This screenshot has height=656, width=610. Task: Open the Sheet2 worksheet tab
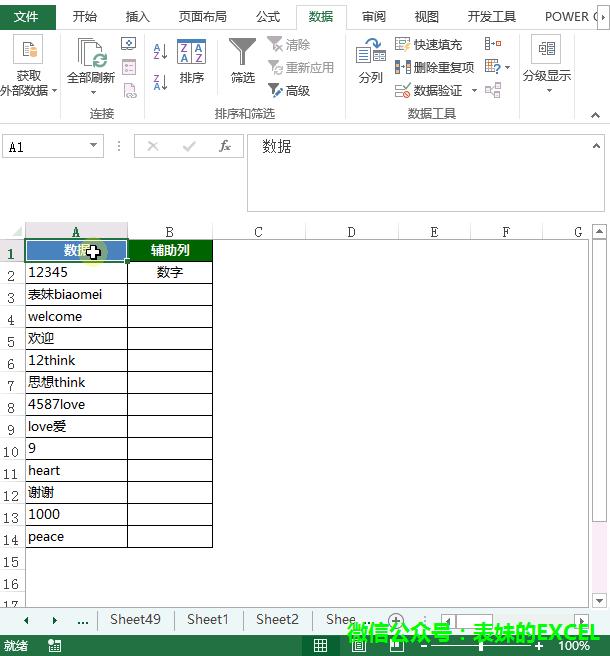coord(277,619)
